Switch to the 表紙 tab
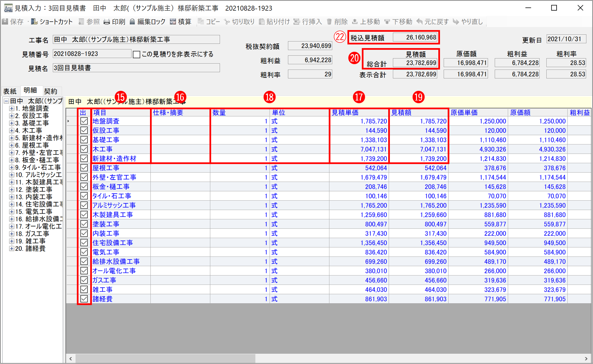Viewport: 593px width, 364px height. coord(10,91)
